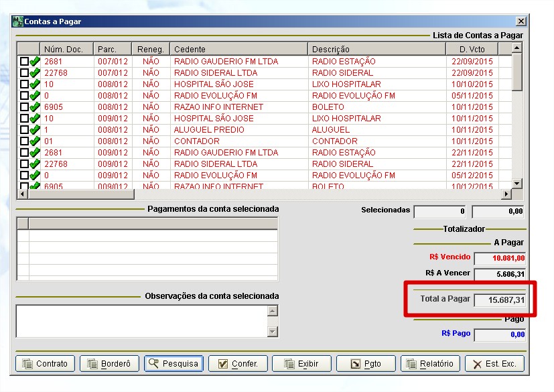Screen dimensions: 554x392
Task: Click the green checkmark icon for document 2681 Radio Gauderio
Action: (x=35, y=62)
